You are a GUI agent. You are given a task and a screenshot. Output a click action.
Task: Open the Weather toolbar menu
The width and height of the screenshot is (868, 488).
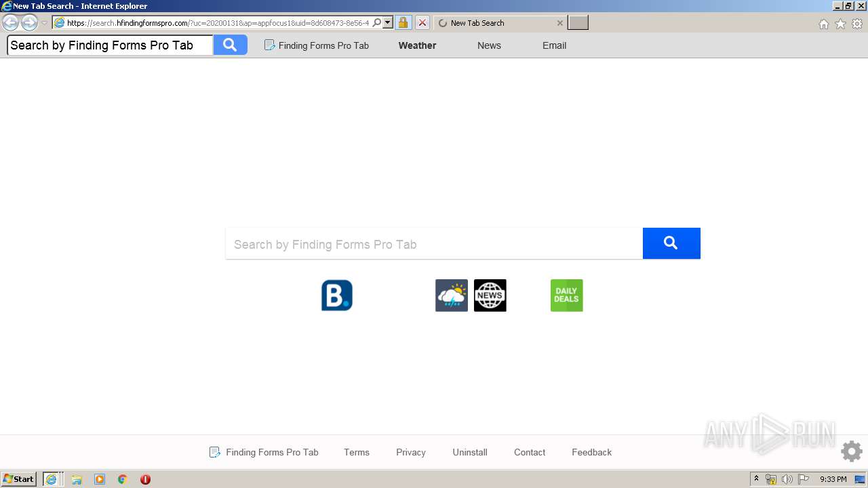(417, 45)
